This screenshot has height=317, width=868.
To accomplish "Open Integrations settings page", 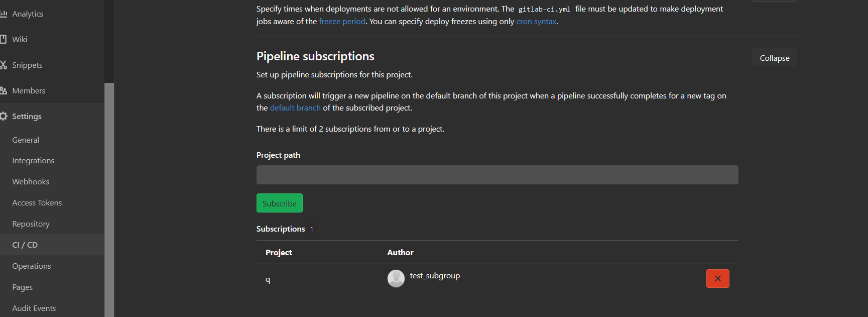I will click(x=33, y=161).
